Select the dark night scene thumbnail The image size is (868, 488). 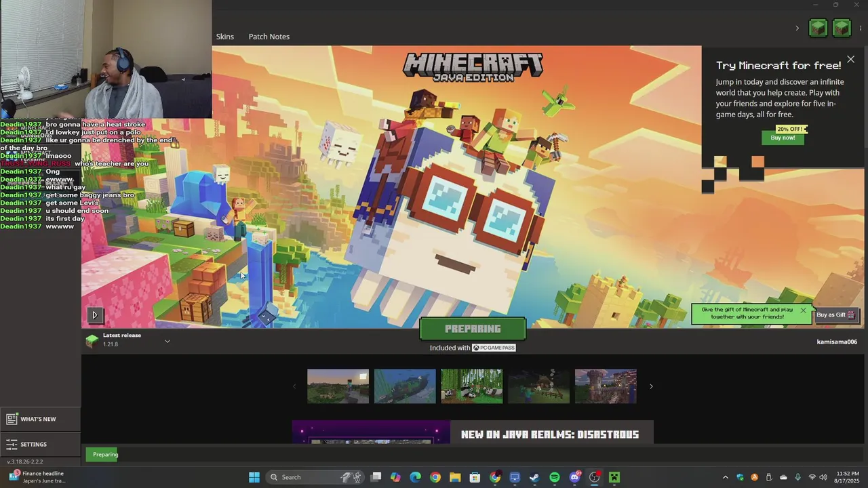(x=539, y=386)
